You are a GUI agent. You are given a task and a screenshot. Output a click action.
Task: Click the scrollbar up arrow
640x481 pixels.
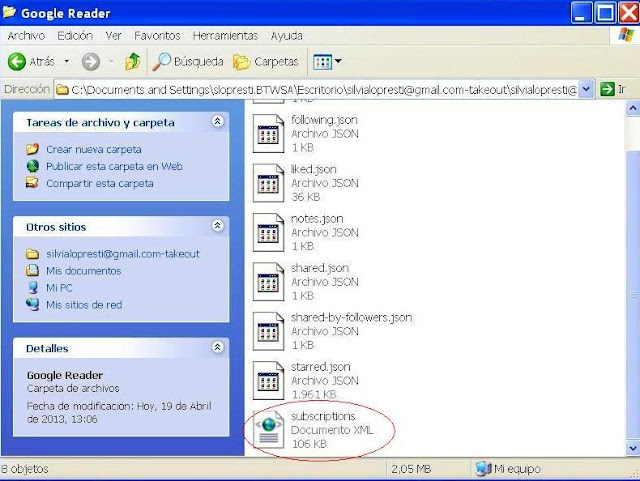pos(633,108)
